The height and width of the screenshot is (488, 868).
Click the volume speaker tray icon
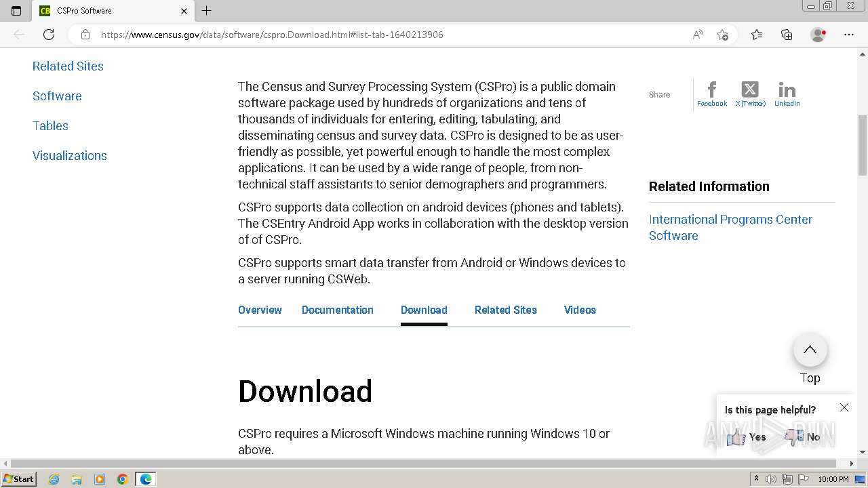click(771, 479)
